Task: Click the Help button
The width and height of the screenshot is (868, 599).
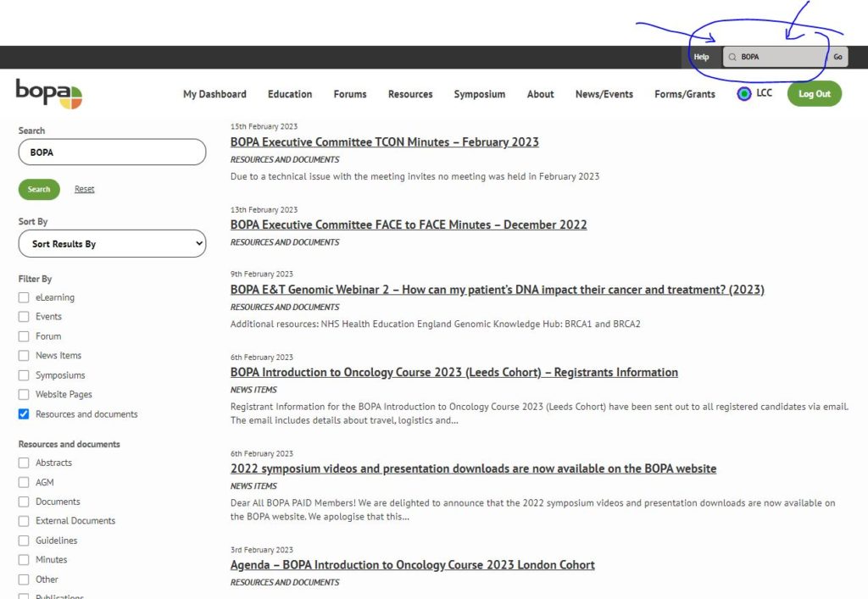Action: coord(701,57)
